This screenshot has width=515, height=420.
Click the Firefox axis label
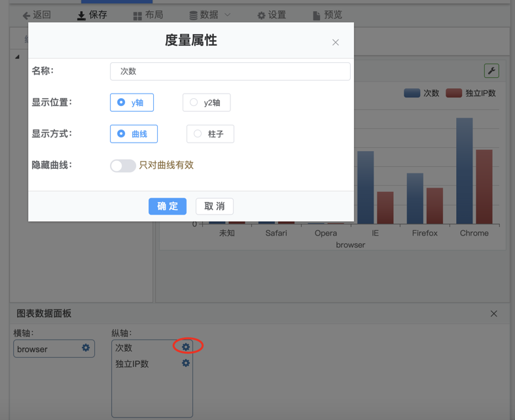tap(425, 233)
